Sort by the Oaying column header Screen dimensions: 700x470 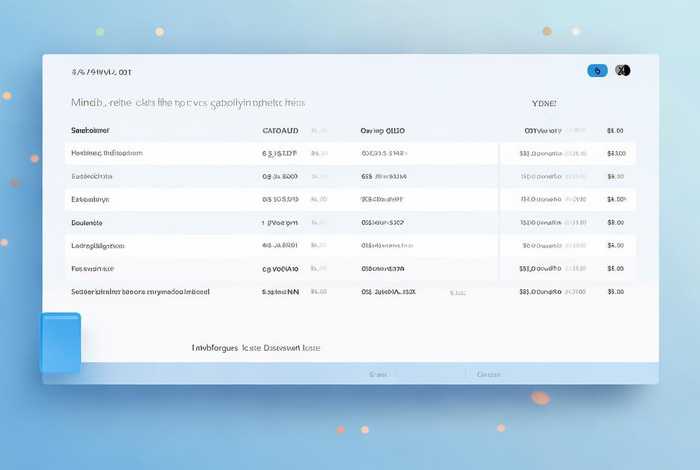pos(382,130)
